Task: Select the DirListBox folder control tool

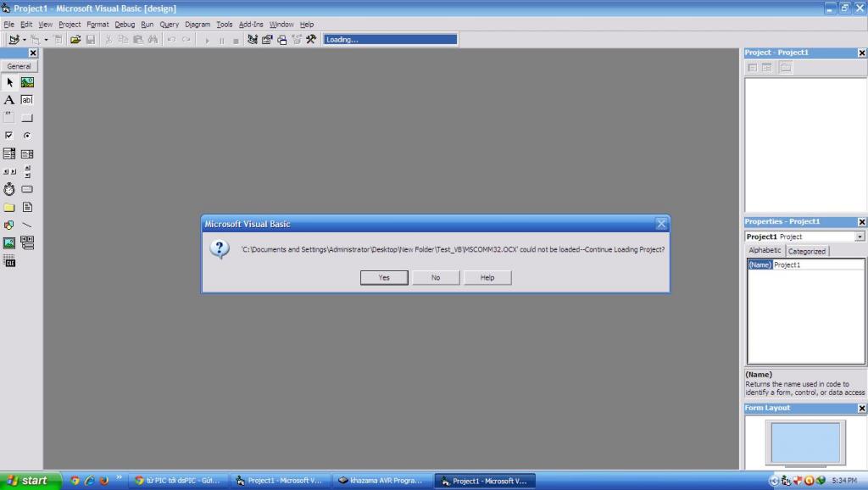Action: (x=9, y=207)
